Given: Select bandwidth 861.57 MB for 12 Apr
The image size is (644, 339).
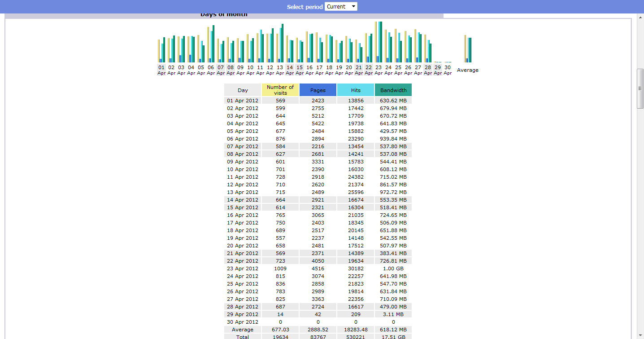Looking at the screenshot, I should click(393, 185).
